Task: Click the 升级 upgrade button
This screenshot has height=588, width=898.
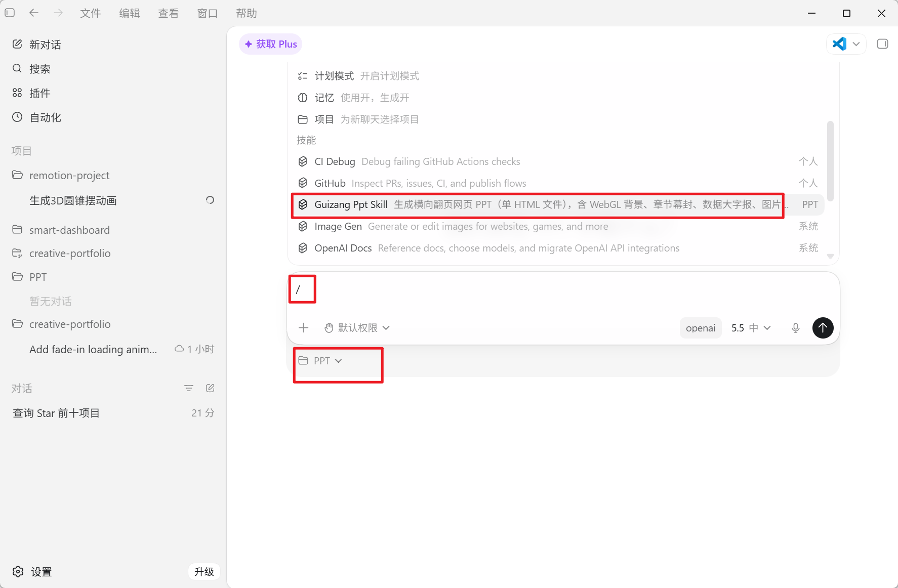Action: coord(204,572)
